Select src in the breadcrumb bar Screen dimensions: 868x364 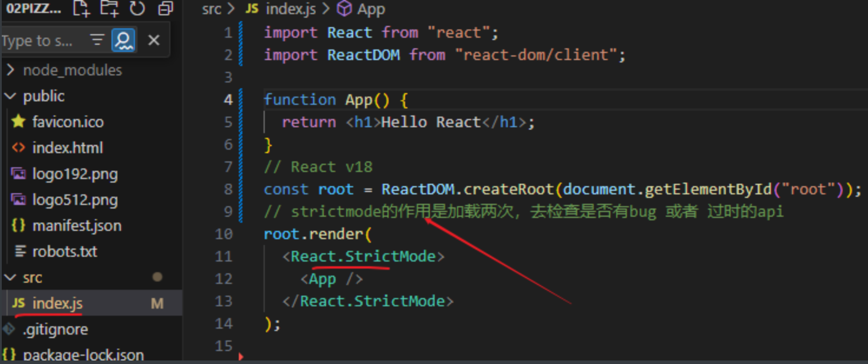[x=211, y=9]
